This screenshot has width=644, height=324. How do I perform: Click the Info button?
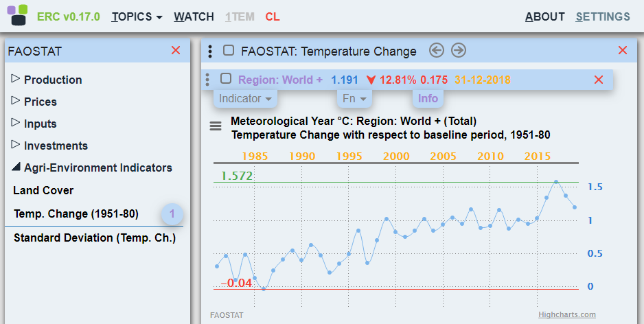pos(428,99)
